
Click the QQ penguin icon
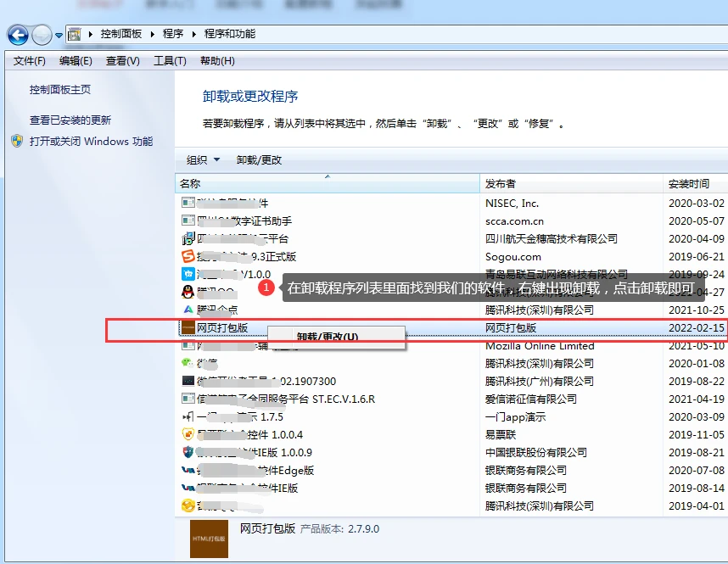pos(188,292)
